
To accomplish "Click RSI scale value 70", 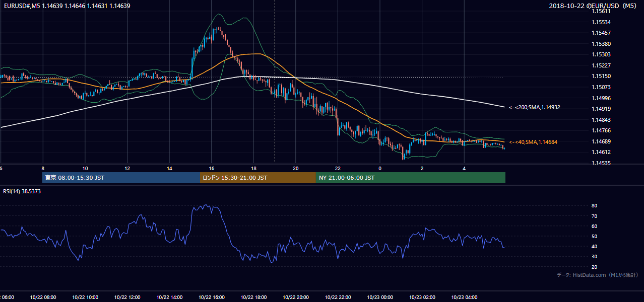I will pyautogui.click(x=595, y=216).
